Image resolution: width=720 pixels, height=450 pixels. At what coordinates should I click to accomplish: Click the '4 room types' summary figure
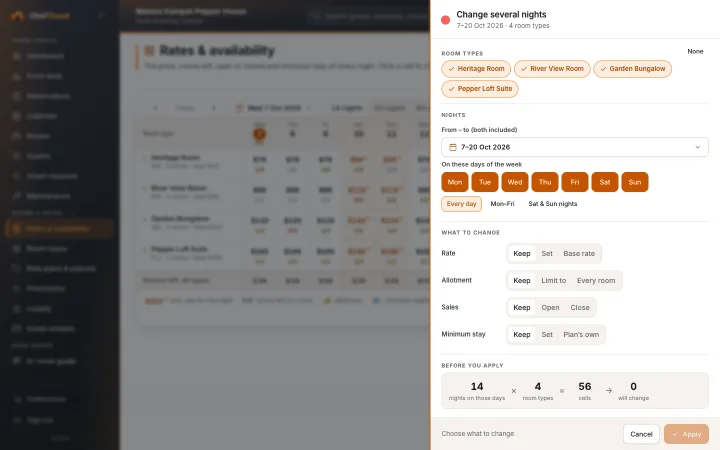click(538, 391)
